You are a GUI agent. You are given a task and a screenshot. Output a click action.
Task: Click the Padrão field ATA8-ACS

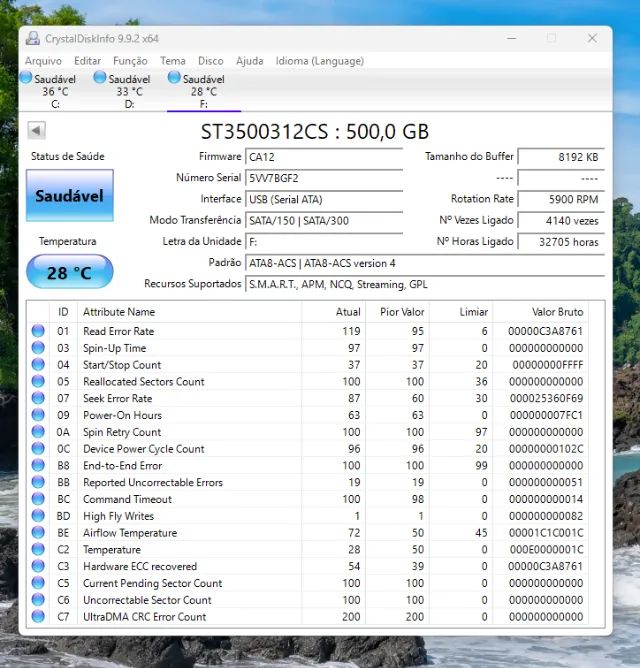[x=425, y=263]
